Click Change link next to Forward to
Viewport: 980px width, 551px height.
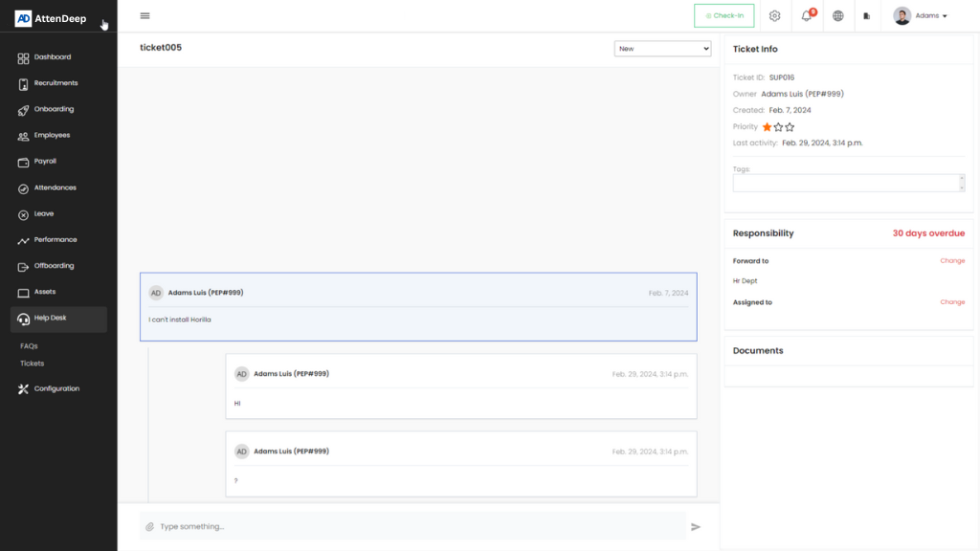tap(952, 261)
